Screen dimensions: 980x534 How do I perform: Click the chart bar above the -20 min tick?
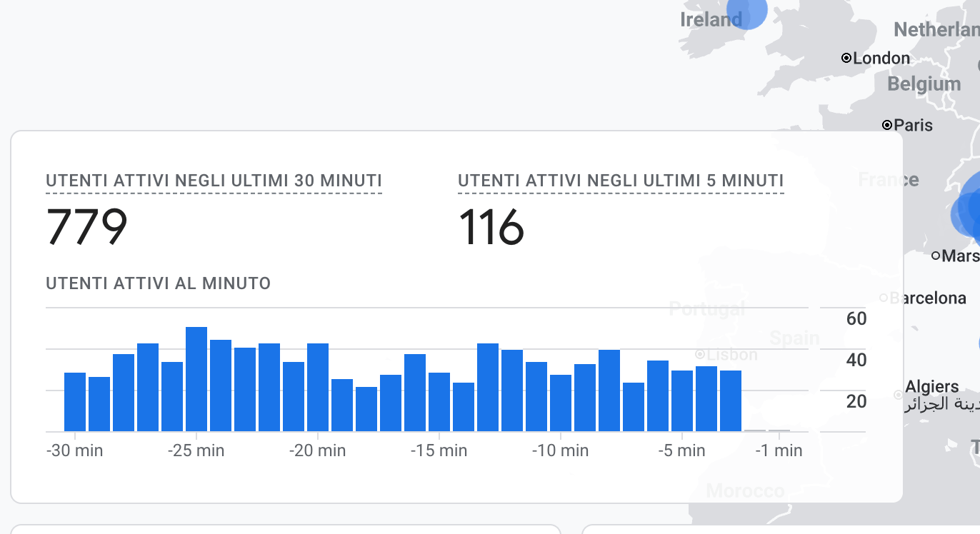pyautogui.click(x=318, y=388)
